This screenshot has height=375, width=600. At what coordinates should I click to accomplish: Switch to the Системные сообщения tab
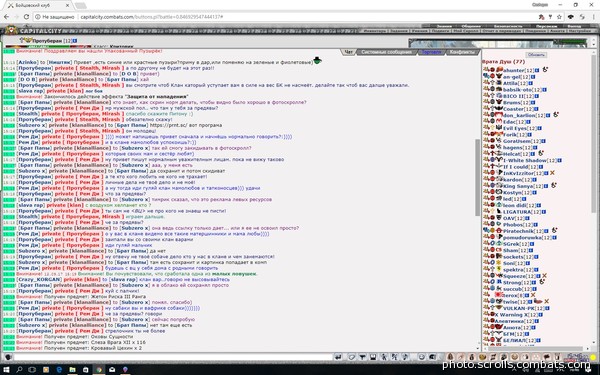coord(386,52)
